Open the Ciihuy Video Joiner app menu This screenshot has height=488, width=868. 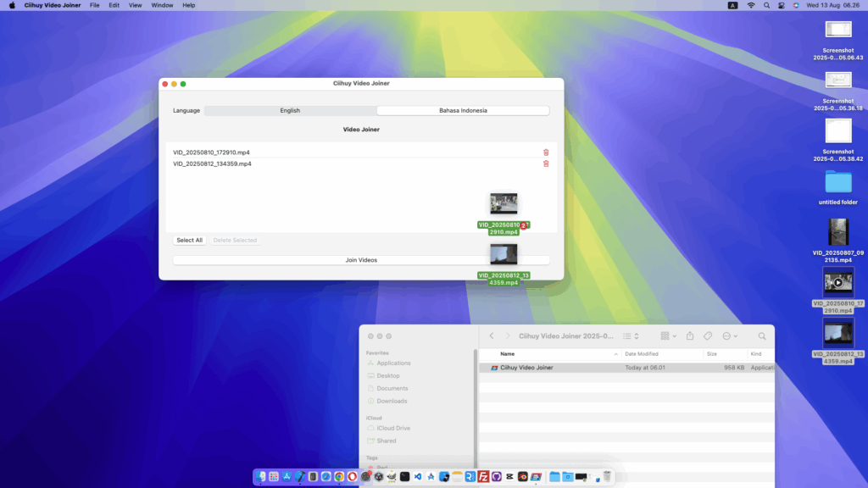(x=52, y=6)
